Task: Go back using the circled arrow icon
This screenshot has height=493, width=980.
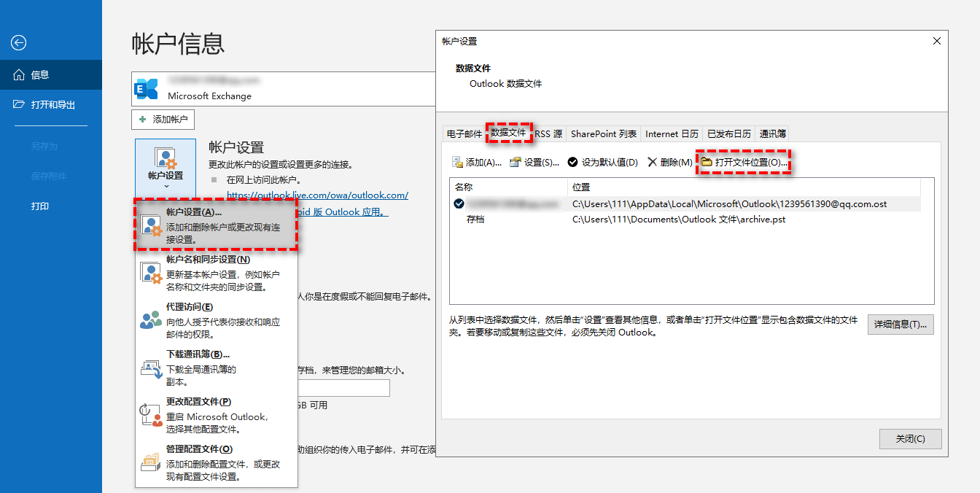Action: pos(19,43)
